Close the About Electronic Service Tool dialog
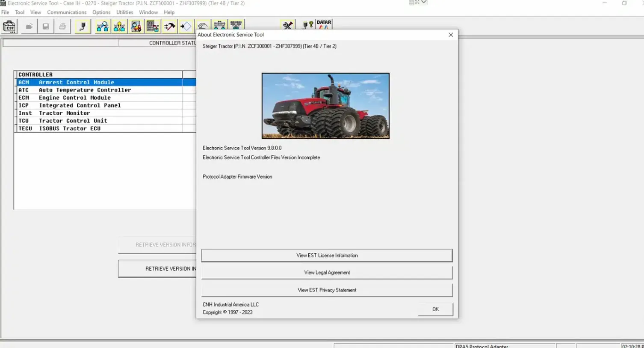The image size is (644, 348). 451,35
